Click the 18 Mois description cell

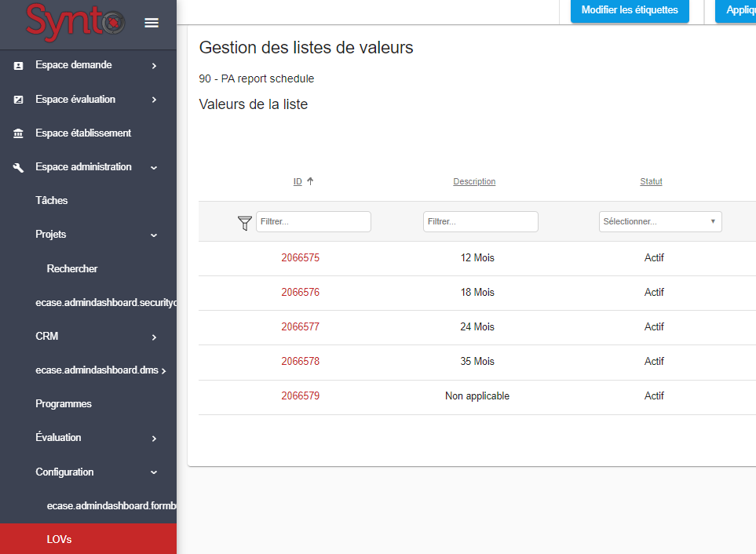coord(477,293)
